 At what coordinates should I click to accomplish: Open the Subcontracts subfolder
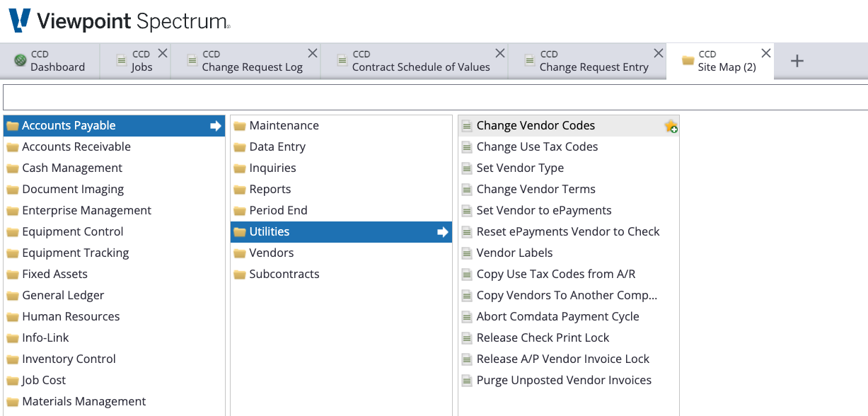(x=341, y=275)
